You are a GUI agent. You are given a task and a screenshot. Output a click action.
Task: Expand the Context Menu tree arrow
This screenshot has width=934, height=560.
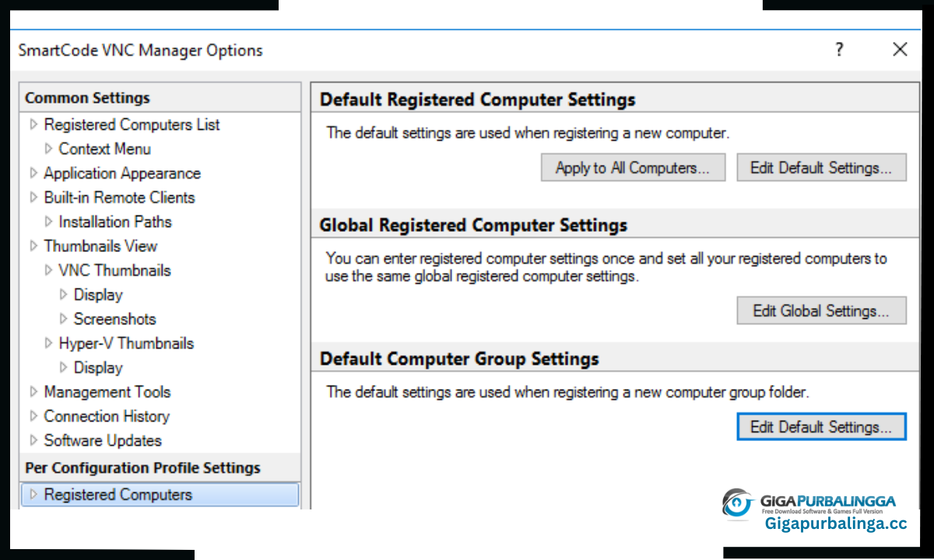(48, 149)
